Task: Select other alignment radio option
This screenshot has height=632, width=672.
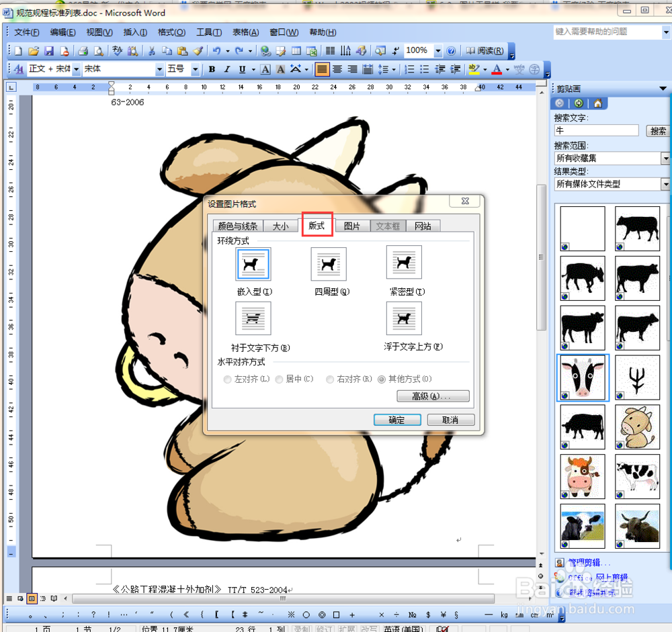Action: (x=382, y=379)
